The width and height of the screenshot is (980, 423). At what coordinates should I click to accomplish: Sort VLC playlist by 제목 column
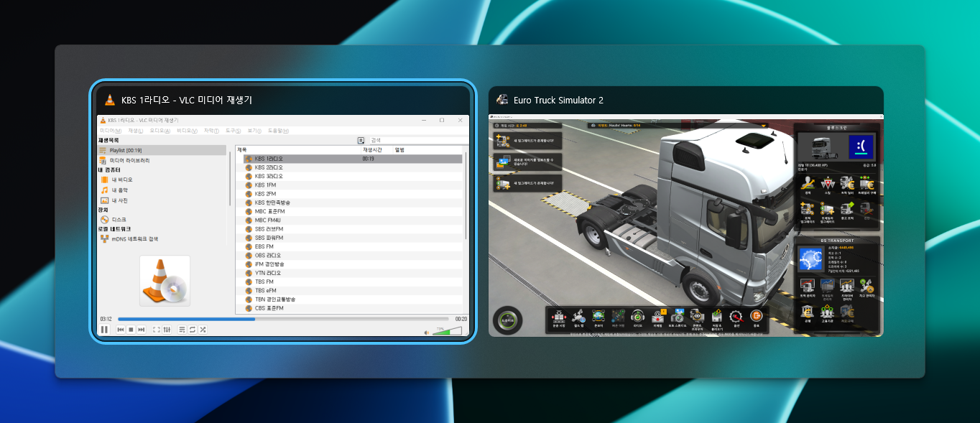(298, 149)
